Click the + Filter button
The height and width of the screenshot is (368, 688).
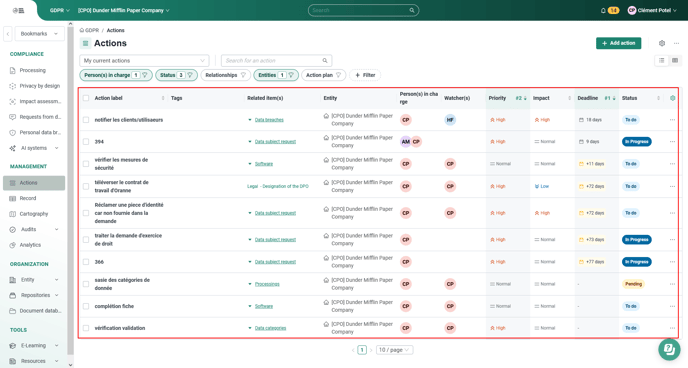pyautogui.click(x=365, y=75)
